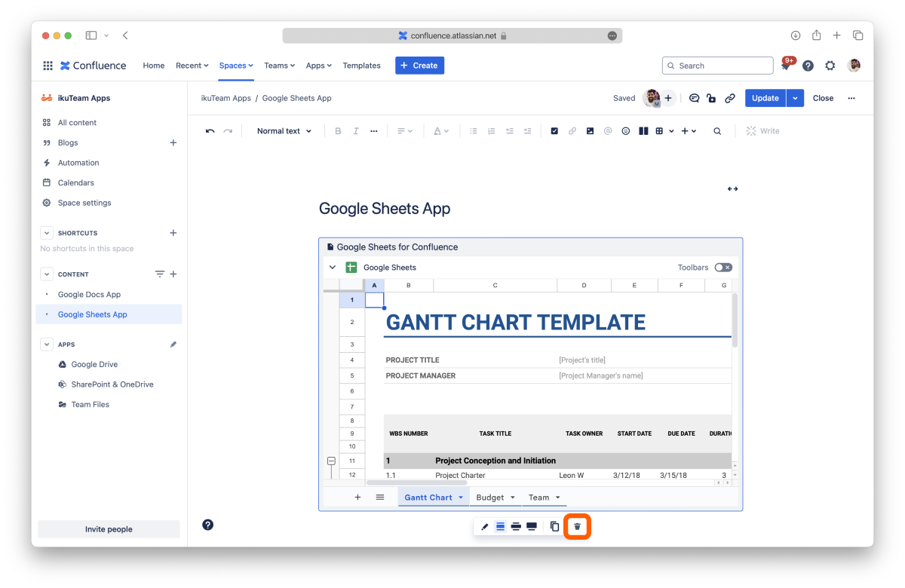905x588 pixels.
Task: Focus the Search field
Action: click(717, 66)
